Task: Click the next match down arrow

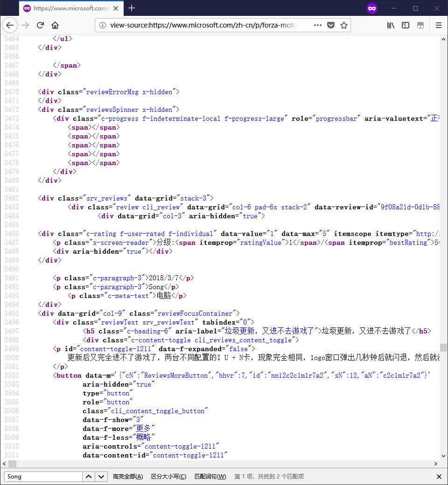Action: coord(101,476)
